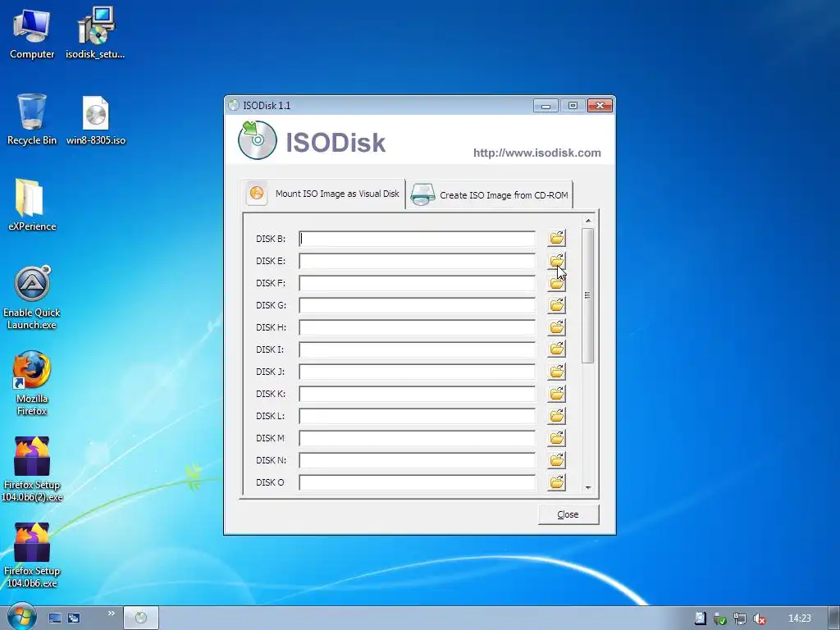840x630 pixels.
Task: Click the 14:23 clock in the taskbar
Action: click(799, 619)
